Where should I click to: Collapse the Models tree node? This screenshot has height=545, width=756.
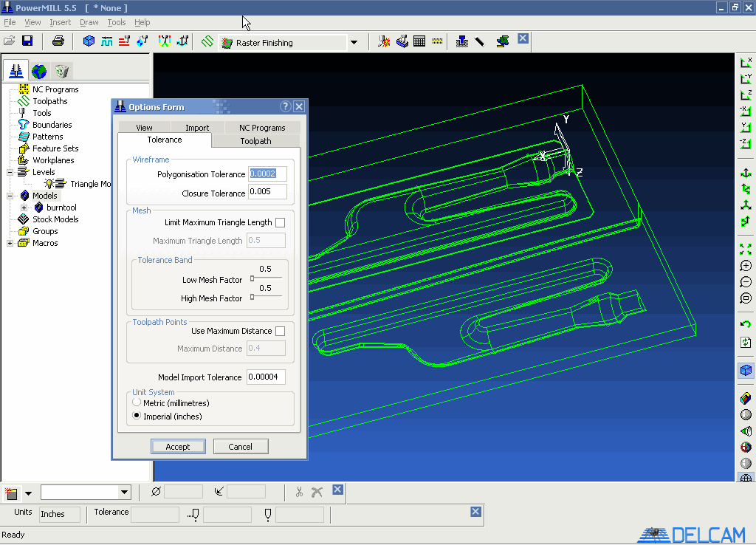pos(10,196)
